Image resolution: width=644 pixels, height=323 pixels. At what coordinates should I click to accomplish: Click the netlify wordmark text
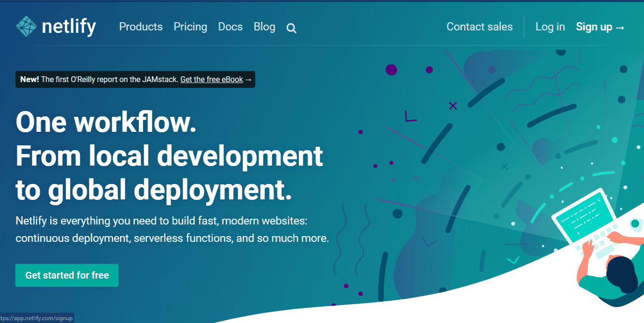(69, 27)
